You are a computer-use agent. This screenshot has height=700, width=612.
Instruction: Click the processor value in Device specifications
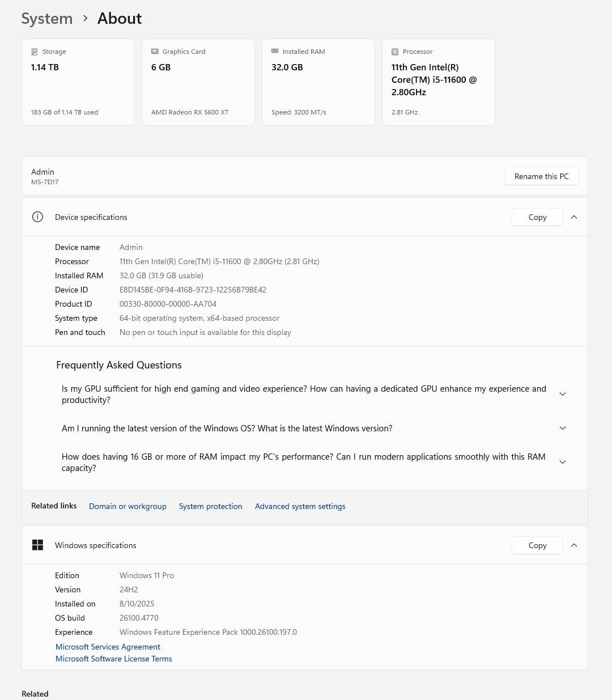pyautogui.click(x=219, y=261)
